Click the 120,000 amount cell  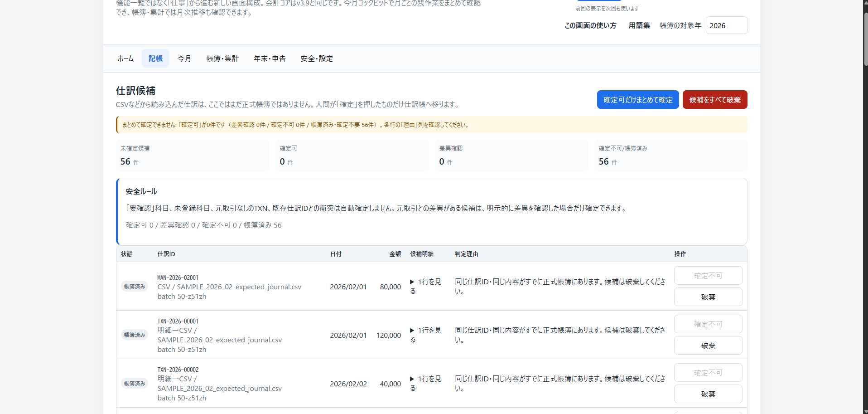(x=389, y=335)
